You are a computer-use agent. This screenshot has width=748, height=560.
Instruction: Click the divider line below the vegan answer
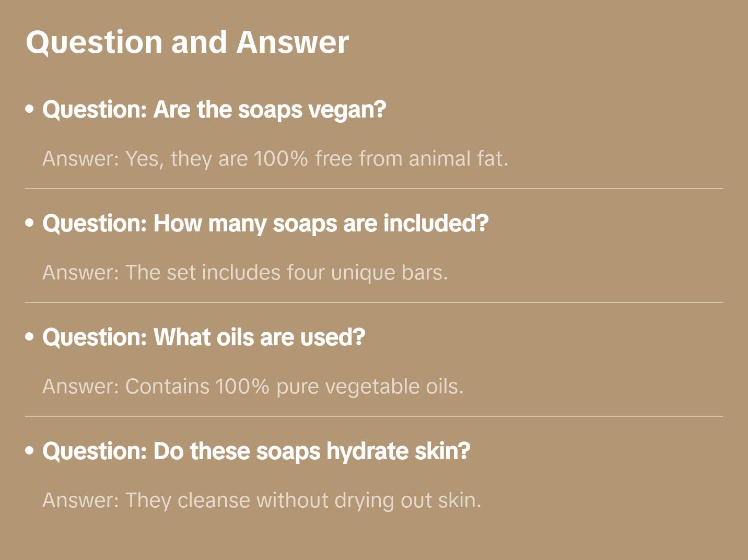click(374, 189)
